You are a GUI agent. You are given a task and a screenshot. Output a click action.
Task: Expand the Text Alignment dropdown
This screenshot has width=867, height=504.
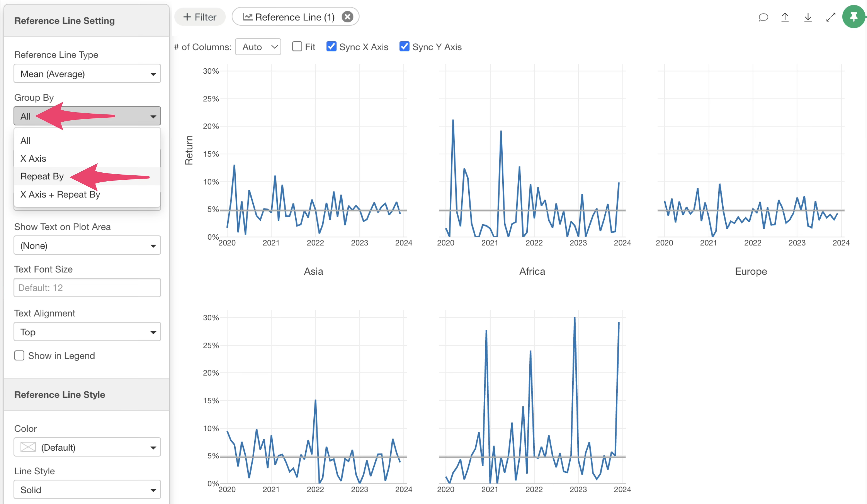pos(87,332)
